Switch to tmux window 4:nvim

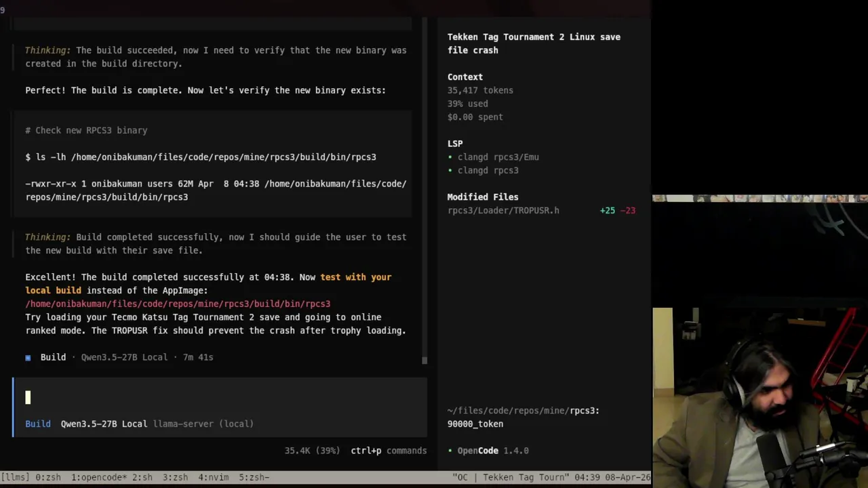213,477
